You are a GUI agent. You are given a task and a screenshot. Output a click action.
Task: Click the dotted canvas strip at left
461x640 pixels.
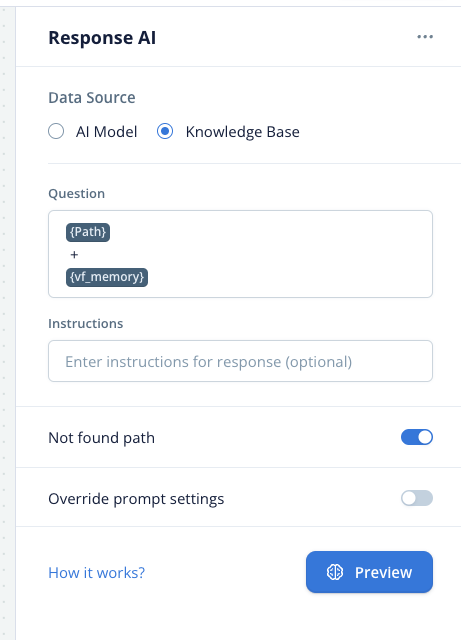tap(7, 322)
